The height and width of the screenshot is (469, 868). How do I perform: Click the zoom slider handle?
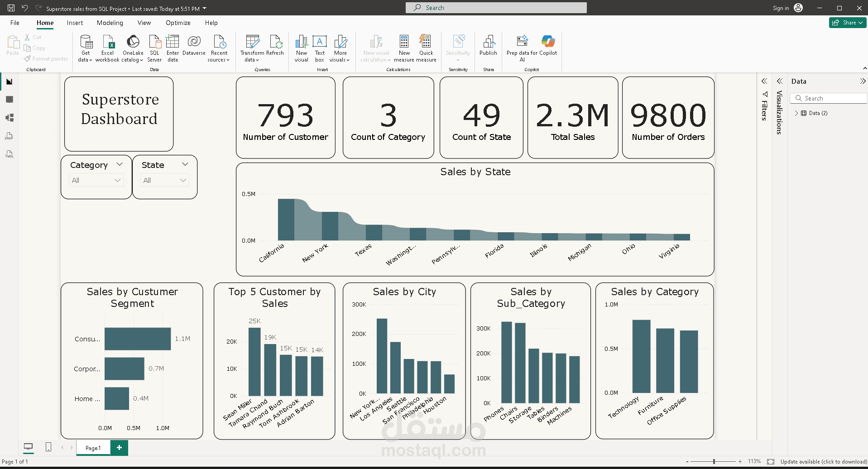coord(714,462)
